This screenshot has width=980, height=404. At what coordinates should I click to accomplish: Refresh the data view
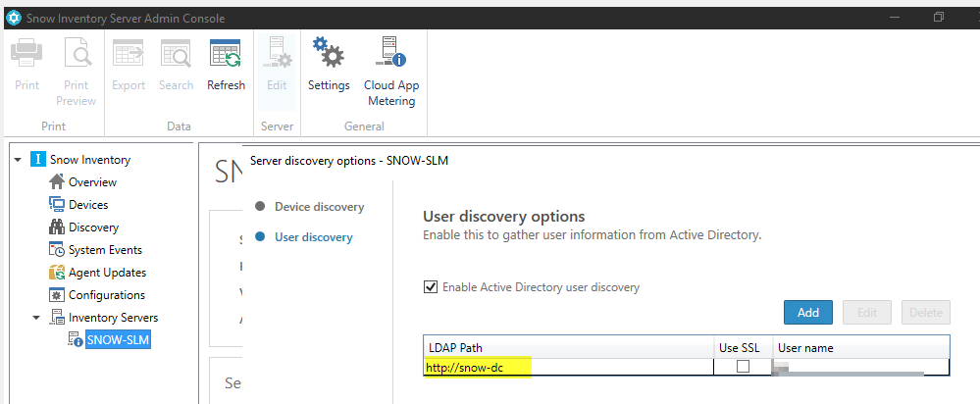coord(226,64)
